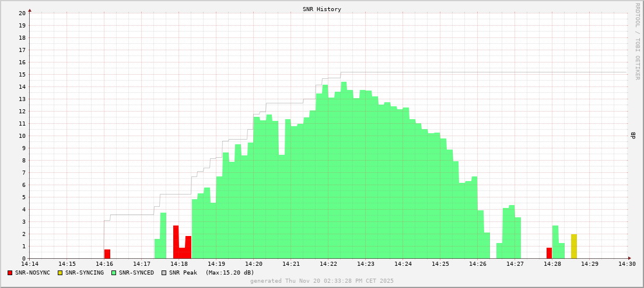This screenshot has width=644, height=288.
Task: Click the SNR-SYNCED legend label text
Action: click(136, 273)
